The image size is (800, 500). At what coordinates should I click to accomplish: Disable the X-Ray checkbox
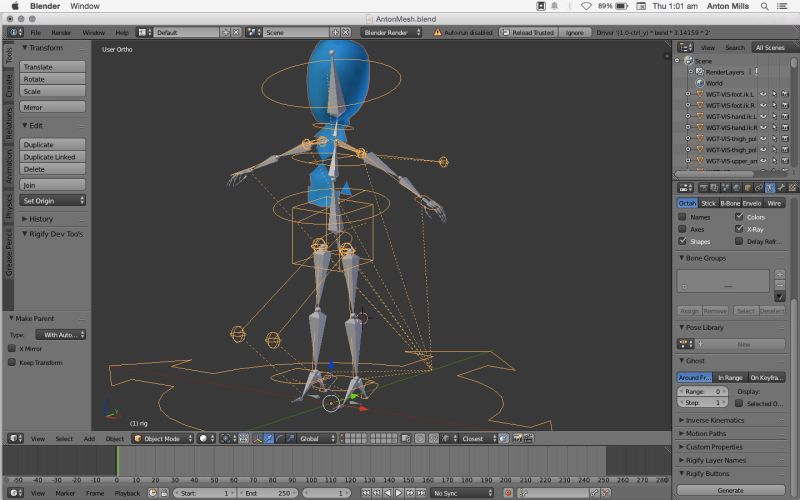(x=739, y=229)
